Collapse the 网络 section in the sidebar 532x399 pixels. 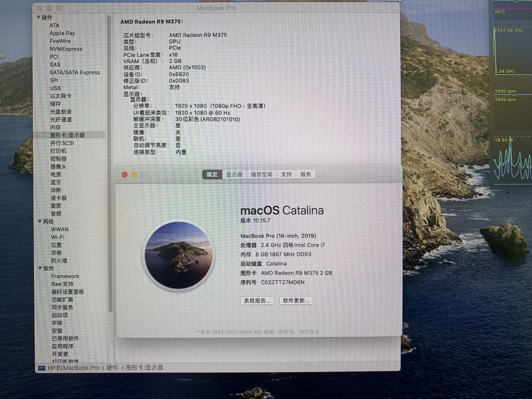pos(40,221)
